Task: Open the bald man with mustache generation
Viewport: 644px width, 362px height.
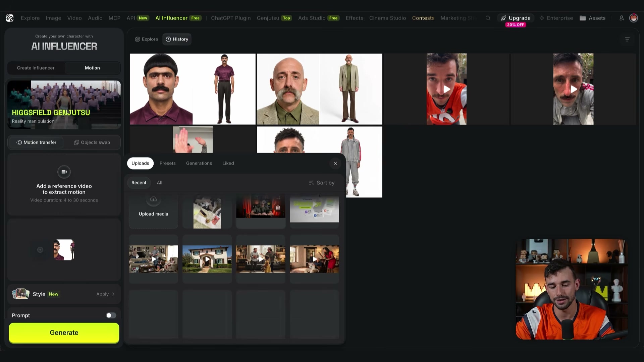Action: pos(319,89)
